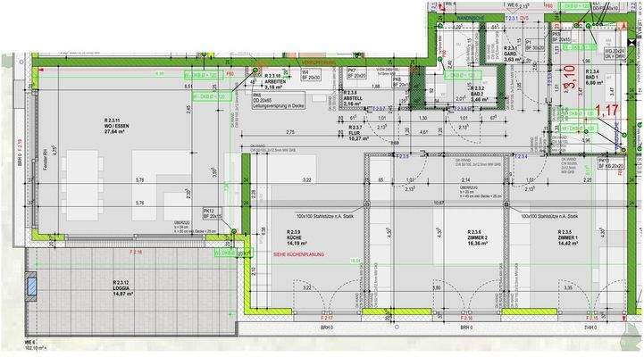This screenshot has height=357, width=644.
Task: Click the F 2.15 window label
Action: click(x=591, y=318)
